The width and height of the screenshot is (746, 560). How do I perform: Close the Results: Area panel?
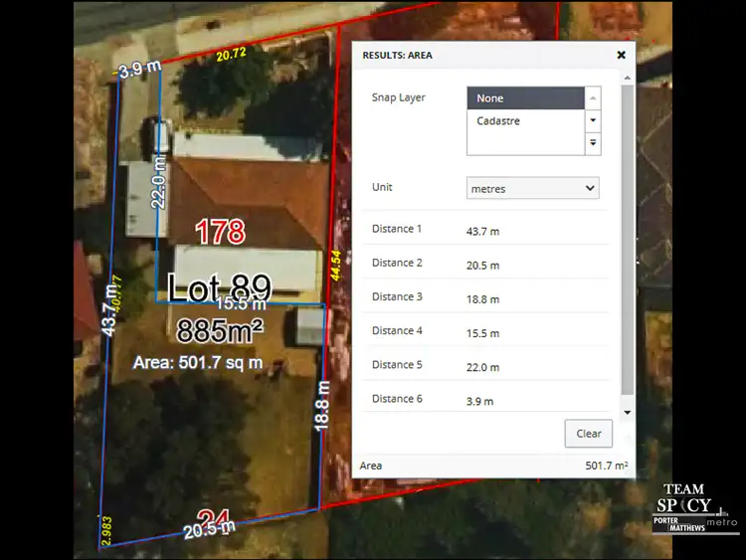coord(621,56)
